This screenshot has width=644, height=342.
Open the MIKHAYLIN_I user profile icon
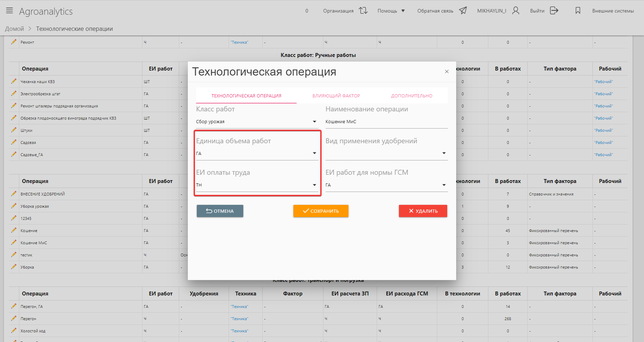coord(516,11)
